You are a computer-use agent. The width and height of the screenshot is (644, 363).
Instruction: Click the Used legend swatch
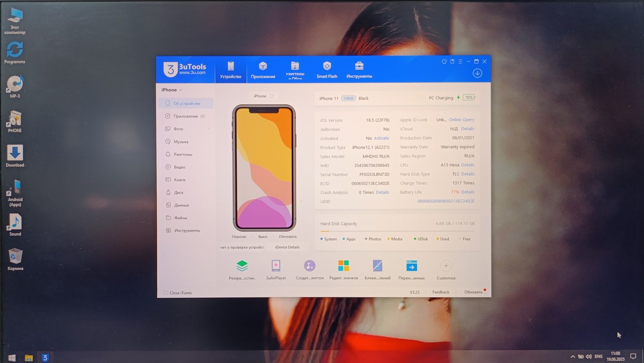(438, 239)
